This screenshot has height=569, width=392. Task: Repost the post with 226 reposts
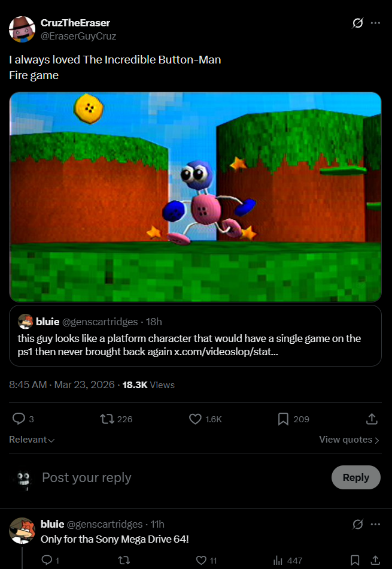107,419
